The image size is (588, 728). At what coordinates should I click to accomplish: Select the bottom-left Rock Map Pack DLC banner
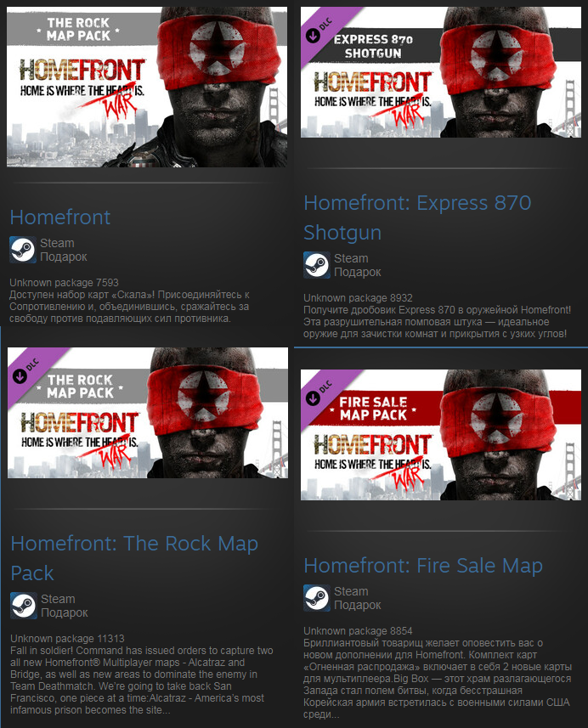click(x=148, y=413)
